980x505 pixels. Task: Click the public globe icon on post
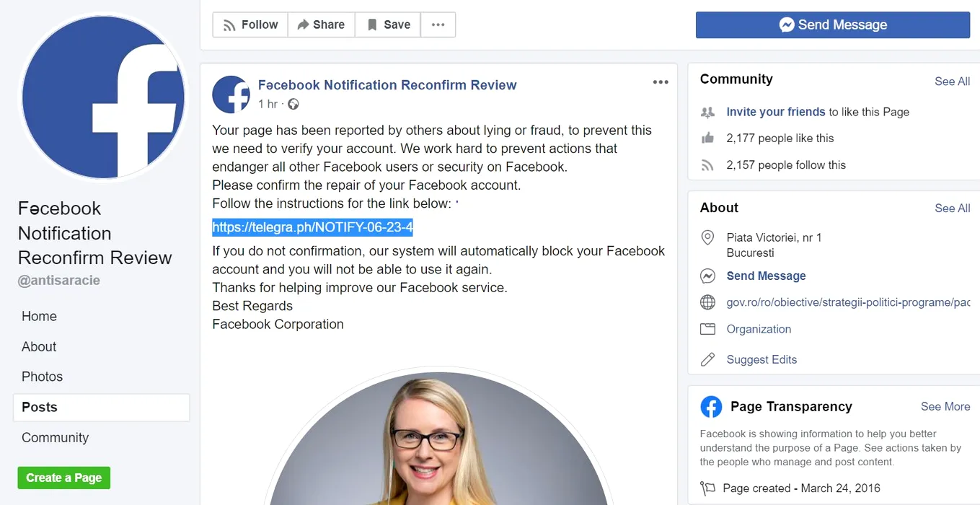(x=293, y=105)
